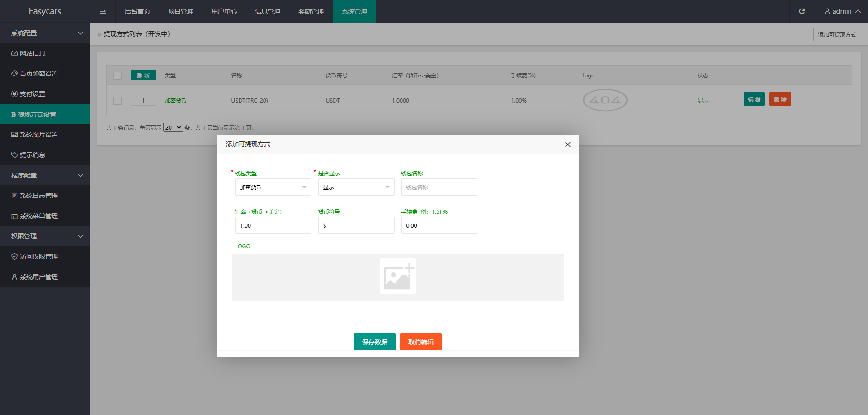The image size is (868, 415).
Task: Check the USDT(TRC-20) row checkbox
Action: tap(118, 101)
